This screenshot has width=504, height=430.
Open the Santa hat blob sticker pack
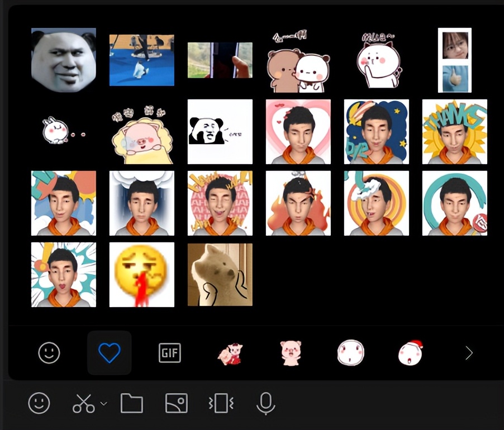point(411,352)
